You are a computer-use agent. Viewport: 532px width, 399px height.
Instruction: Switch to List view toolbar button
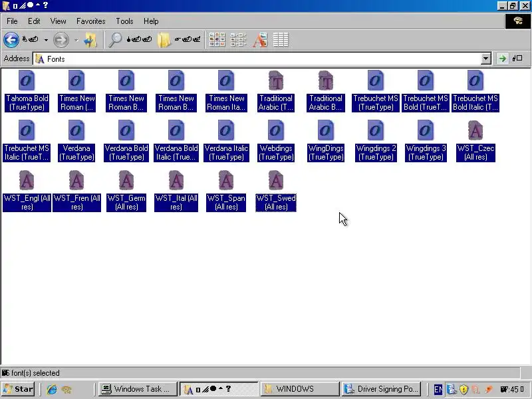(238, 40)
